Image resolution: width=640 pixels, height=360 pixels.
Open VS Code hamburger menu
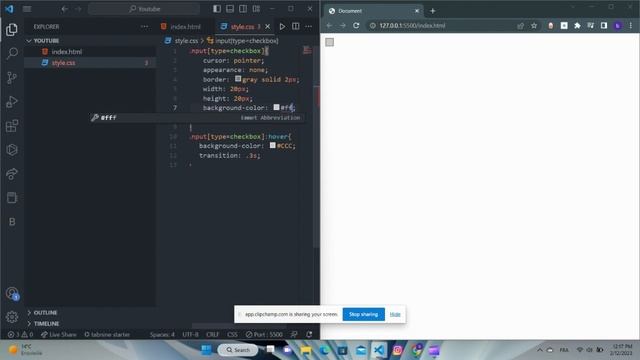(x=27, y=9)
